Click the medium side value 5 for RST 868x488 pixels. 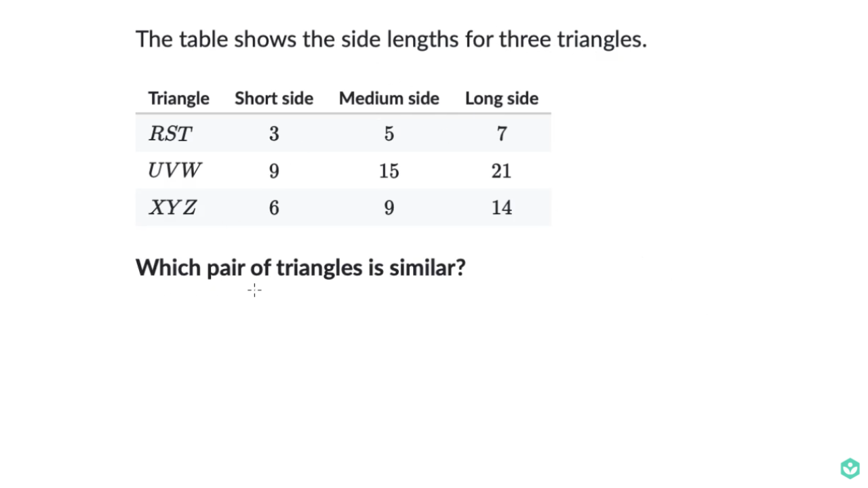point(389,134)
